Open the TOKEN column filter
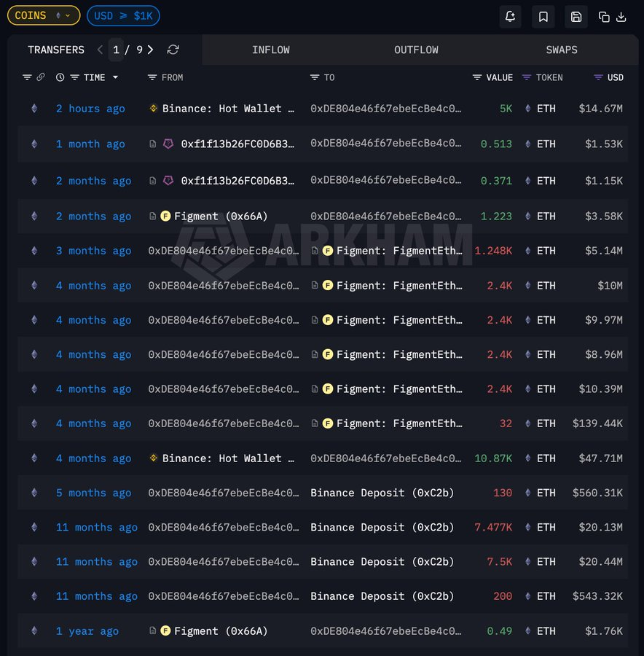644x656 pixels. tap(527, 77)
